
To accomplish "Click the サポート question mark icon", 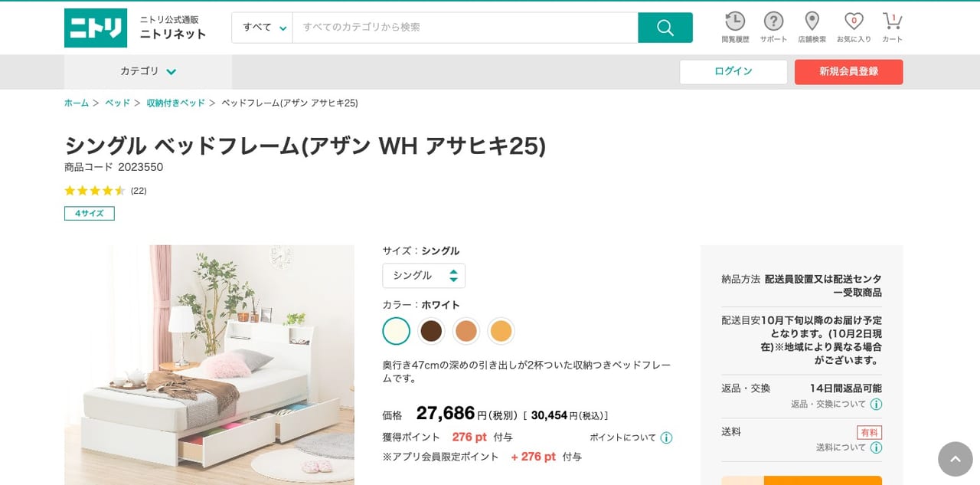I will (x=773, y=21).
